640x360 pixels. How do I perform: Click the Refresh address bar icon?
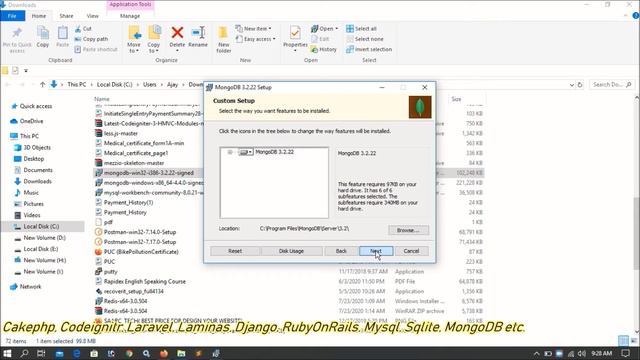pyautogui.click(x=580, y=85)
